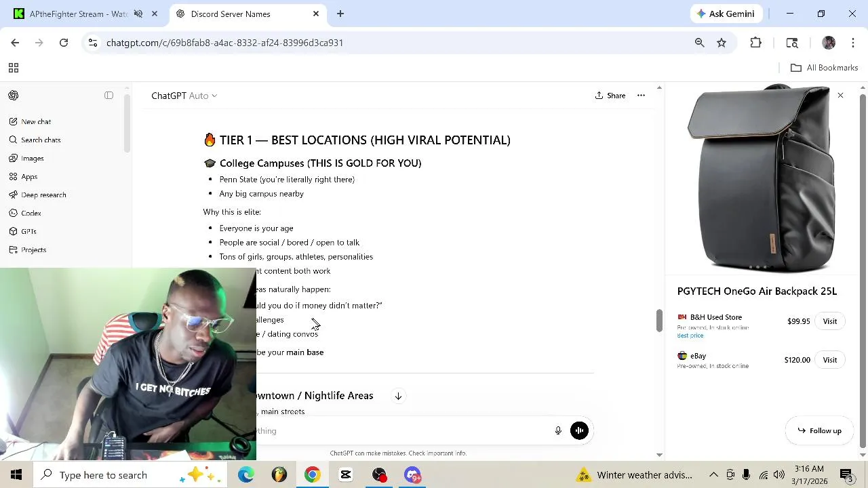Screen dimensions: 868x488
Task: Open the notification center icon
Action: coord(847,474)
